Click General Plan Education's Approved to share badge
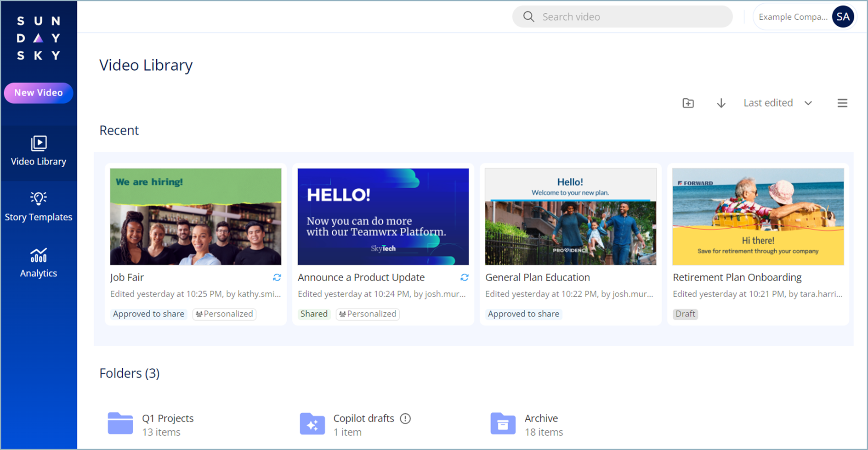 pyautogui.click(x=523, y=314)
